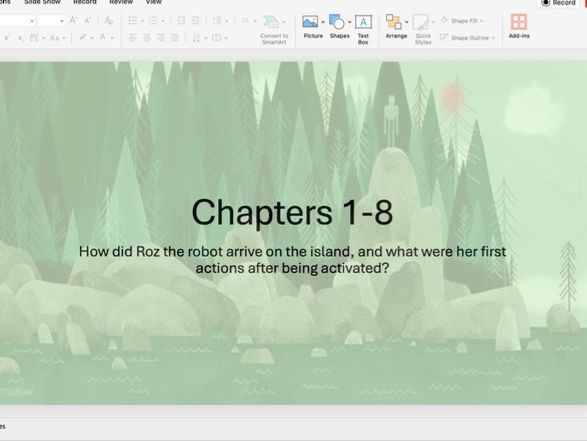Open Quick Styles gallery
Screen dimensions: 587x441
click(x=423, y=30)
